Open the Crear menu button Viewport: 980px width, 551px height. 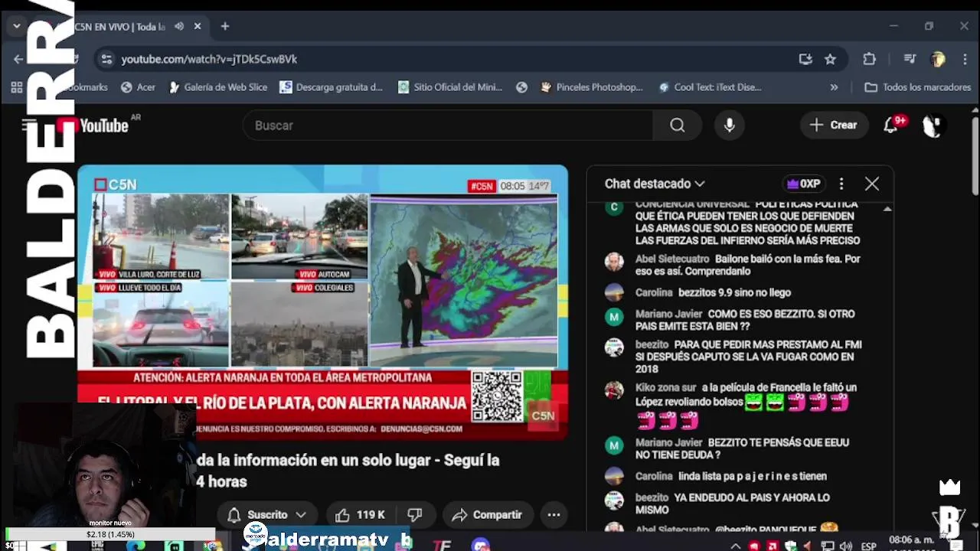click(x=834, y=125)
